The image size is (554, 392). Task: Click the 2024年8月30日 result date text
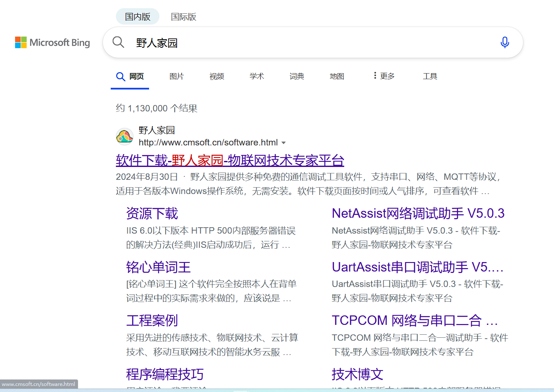tap(147, 177)
